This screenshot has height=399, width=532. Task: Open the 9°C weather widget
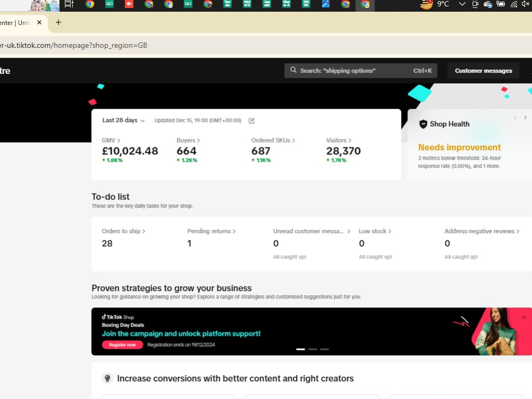pyautogui.click(x=435, y=4)
